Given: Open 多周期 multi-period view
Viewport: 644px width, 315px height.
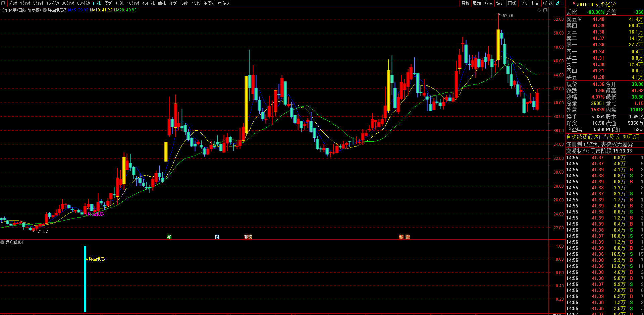Looking at the screenshot, I should 209,3.
